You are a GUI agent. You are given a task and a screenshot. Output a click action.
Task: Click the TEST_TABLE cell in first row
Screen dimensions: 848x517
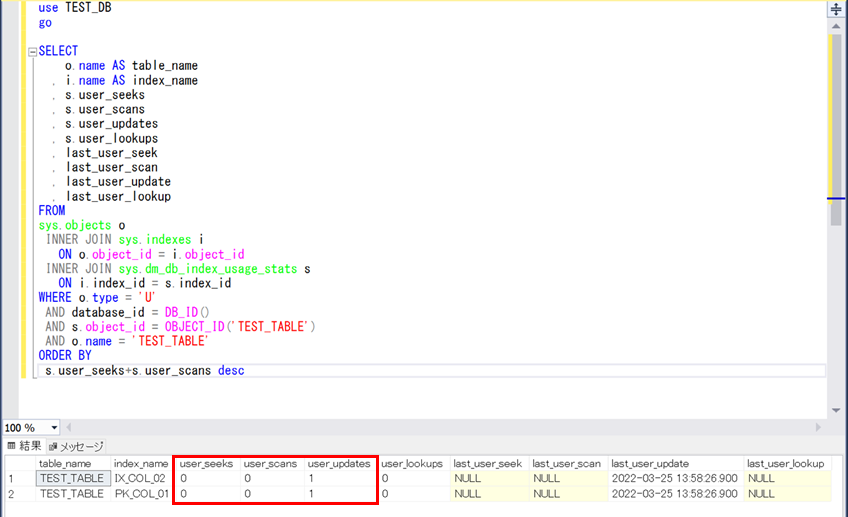(71, 479)
